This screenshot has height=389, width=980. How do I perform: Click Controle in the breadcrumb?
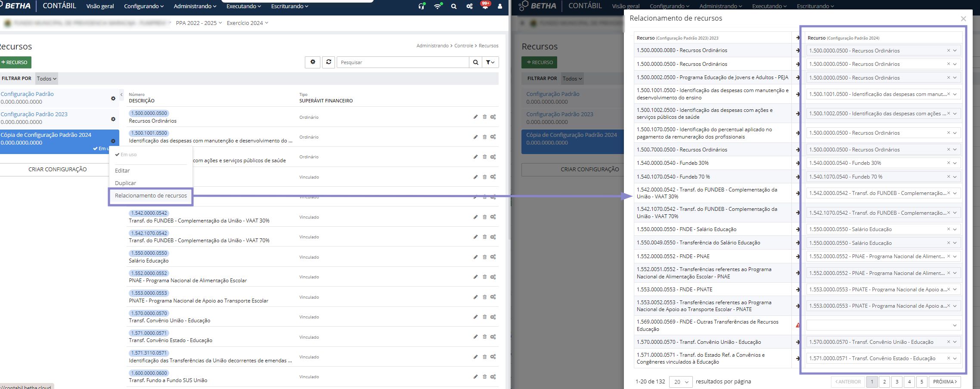[463, 46]
